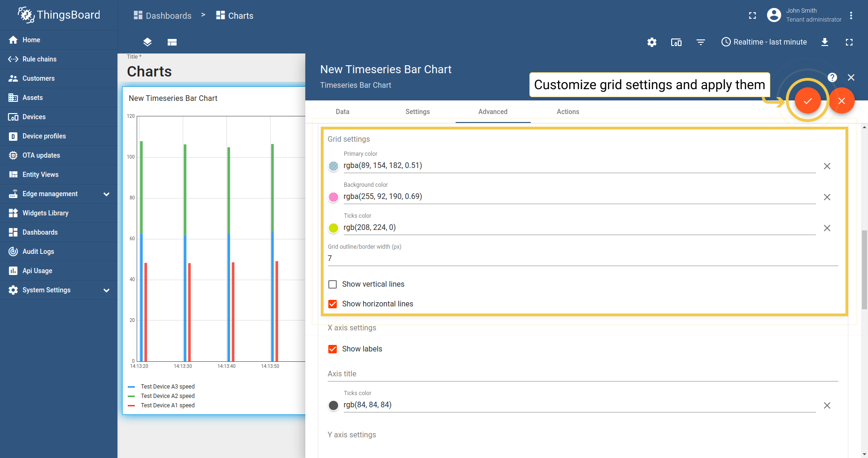Switch to the Actions tab

click(568, 112)
